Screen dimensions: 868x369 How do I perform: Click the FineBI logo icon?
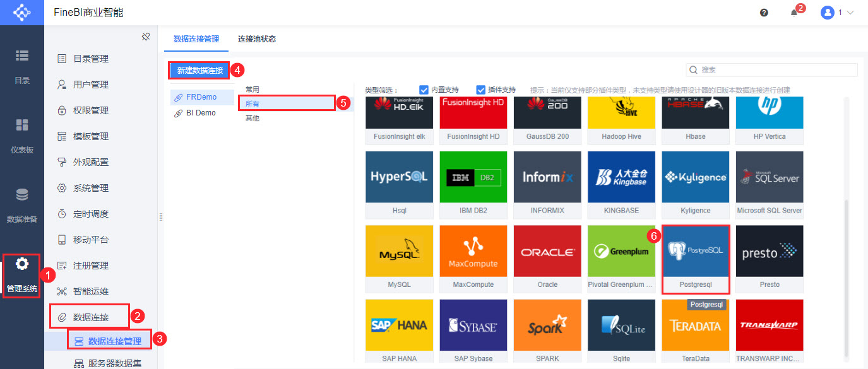[x=22, y=13]
